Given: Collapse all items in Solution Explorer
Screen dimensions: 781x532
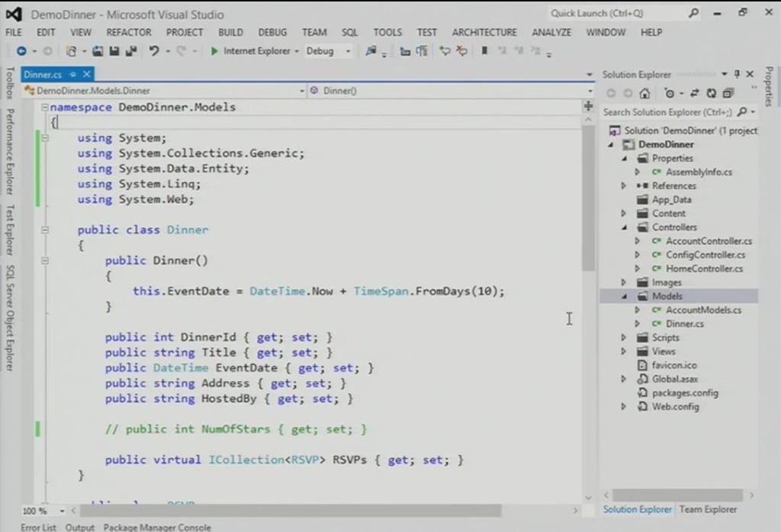Looking at the screenshot, I should [728, 93].
